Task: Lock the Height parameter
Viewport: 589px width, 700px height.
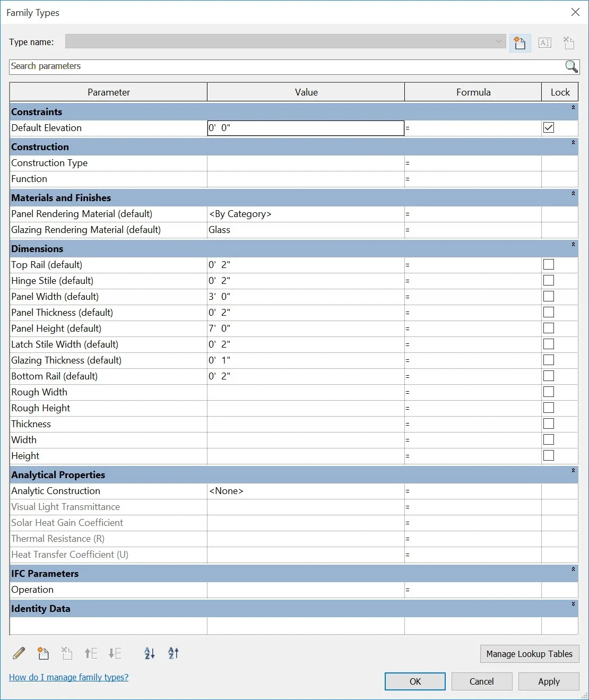Action: (x=549, y=455)
